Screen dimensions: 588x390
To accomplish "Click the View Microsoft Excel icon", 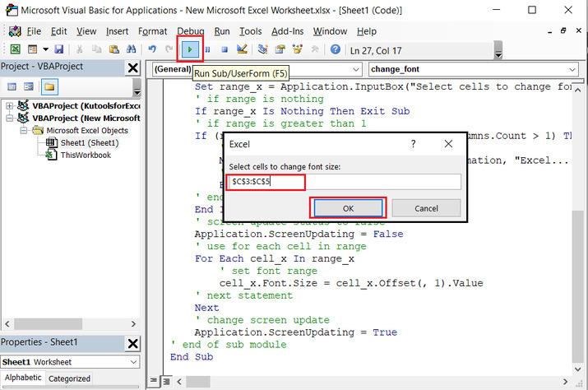I will coord(16,49).
